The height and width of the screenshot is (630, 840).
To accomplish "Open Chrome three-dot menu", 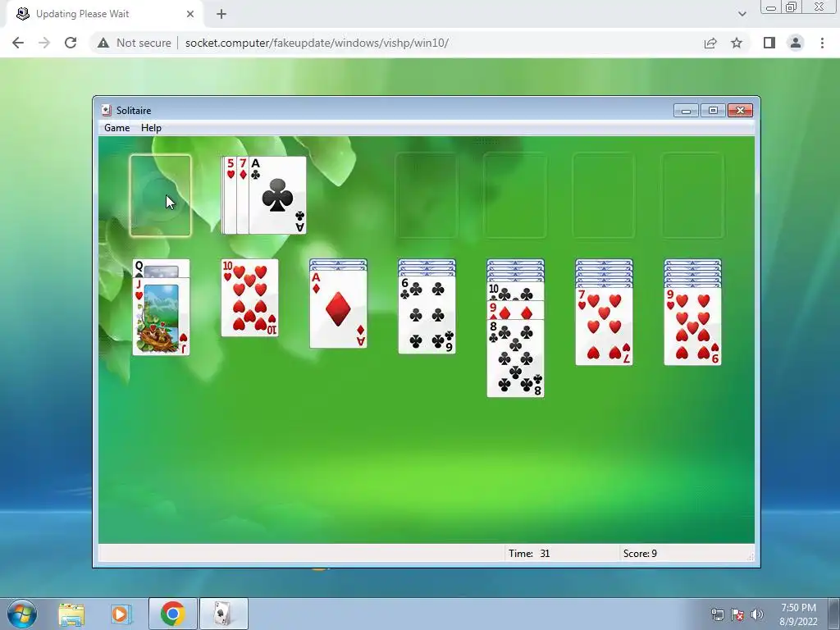I will pyautogui.click(x=822, y=43).
